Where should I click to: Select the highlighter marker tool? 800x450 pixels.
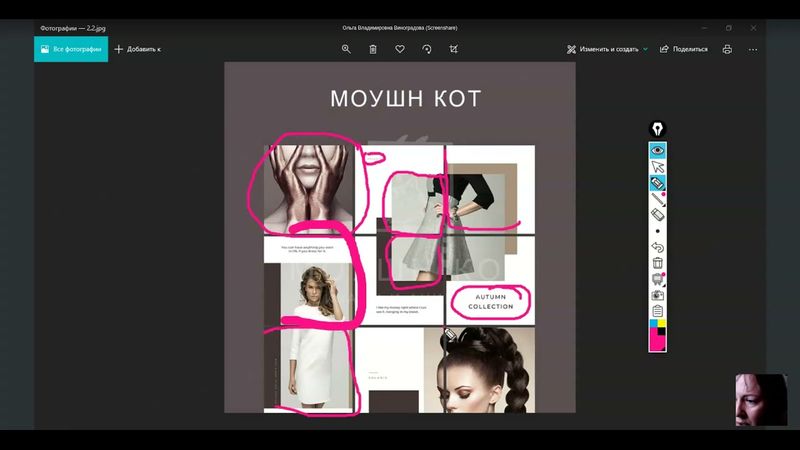[657, 183]
